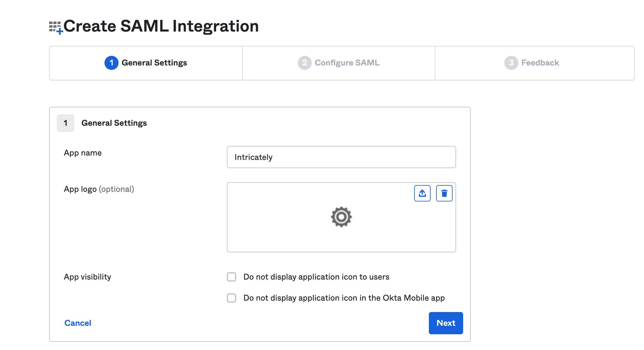Click the blue step 1 circle
The height and width of the screenshot is (350, 644).
(x=111, y=63)
